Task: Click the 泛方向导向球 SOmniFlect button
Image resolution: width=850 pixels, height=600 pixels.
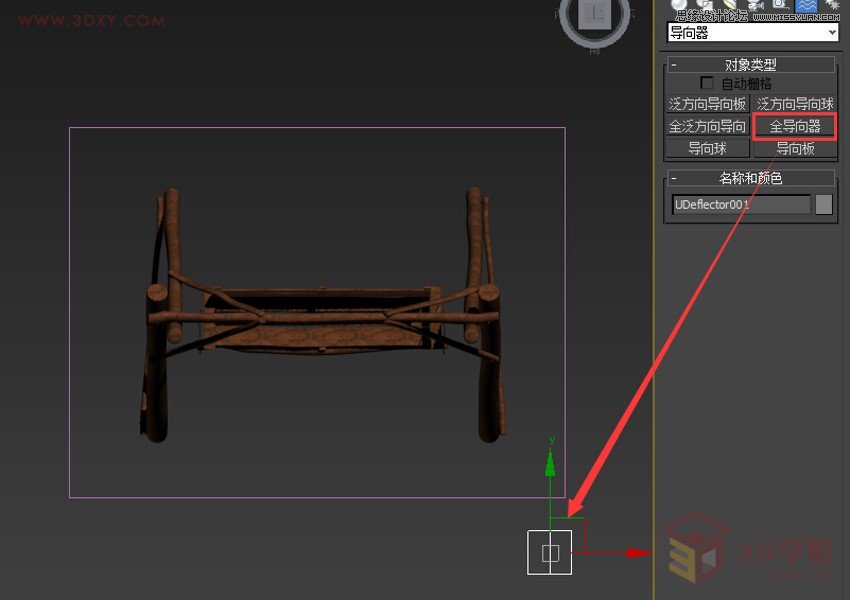Action: [793, 103]
